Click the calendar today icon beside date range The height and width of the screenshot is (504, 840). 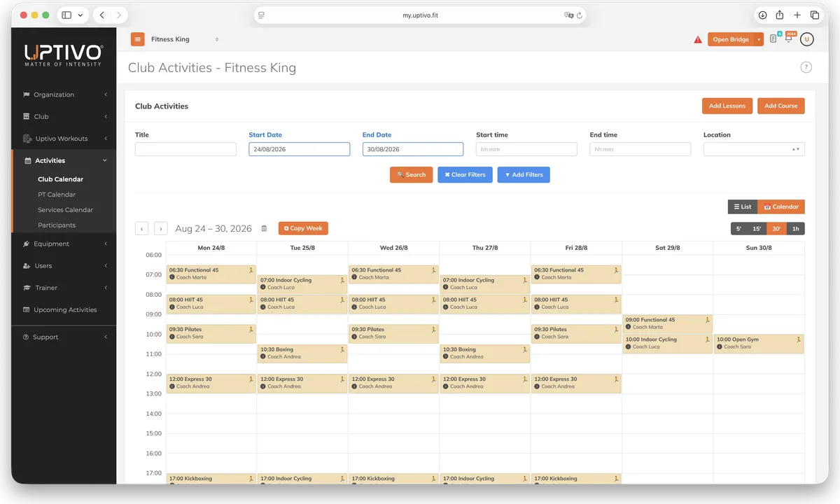pyautogui.click(x=264, y=228)
